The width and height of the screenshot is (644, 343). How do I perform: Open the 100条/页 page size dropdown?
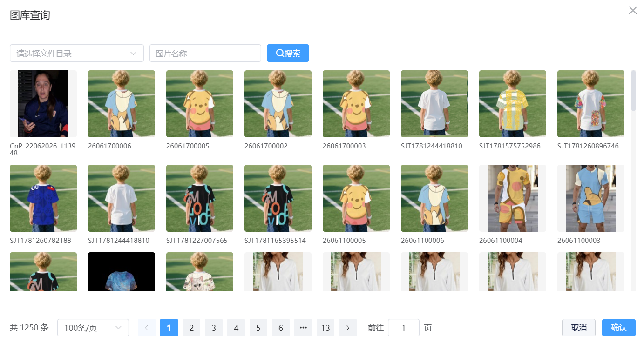[x=93, y=328]
